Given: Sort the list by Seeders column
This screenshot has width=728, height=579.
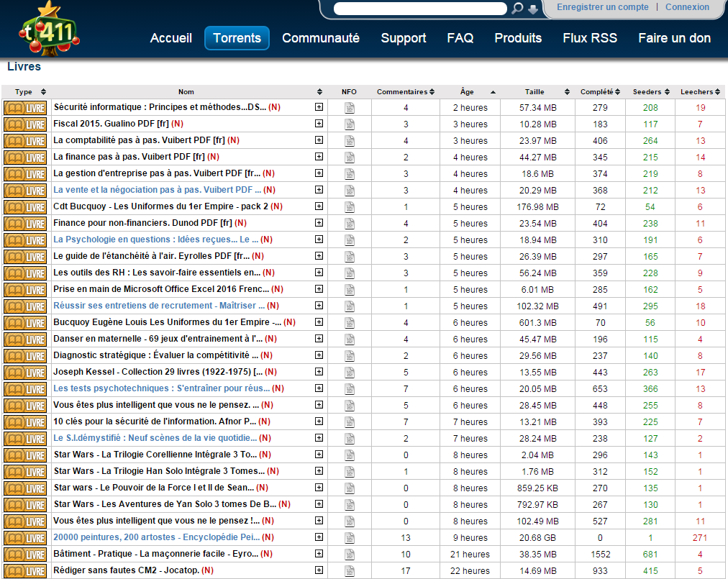Looking at the screenshot, I should point(647,92).
